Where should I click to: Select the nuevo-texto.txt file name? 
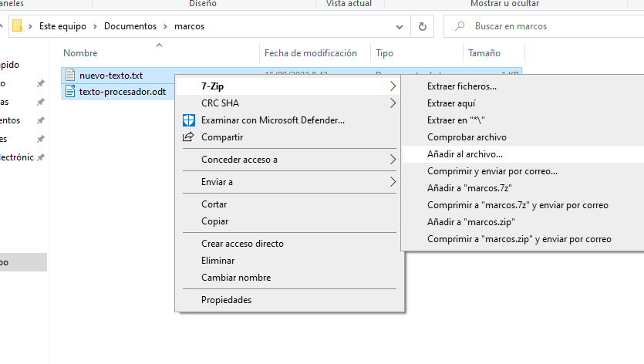point(111,76)
